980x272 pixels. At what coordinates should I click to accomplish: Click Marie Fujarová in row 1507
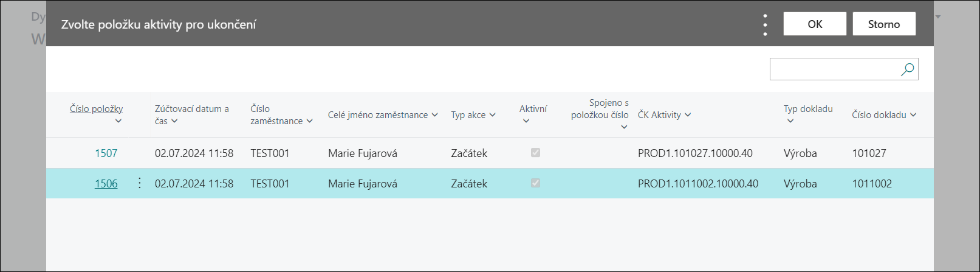click(363, 153)
